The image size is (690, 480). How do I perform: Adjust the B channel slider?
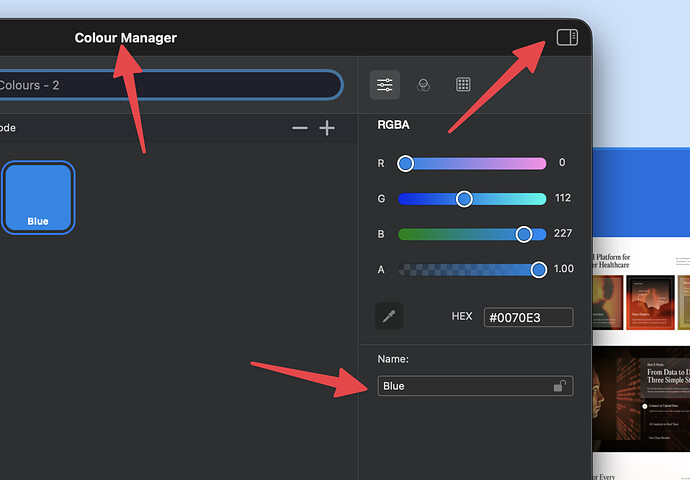472,234
